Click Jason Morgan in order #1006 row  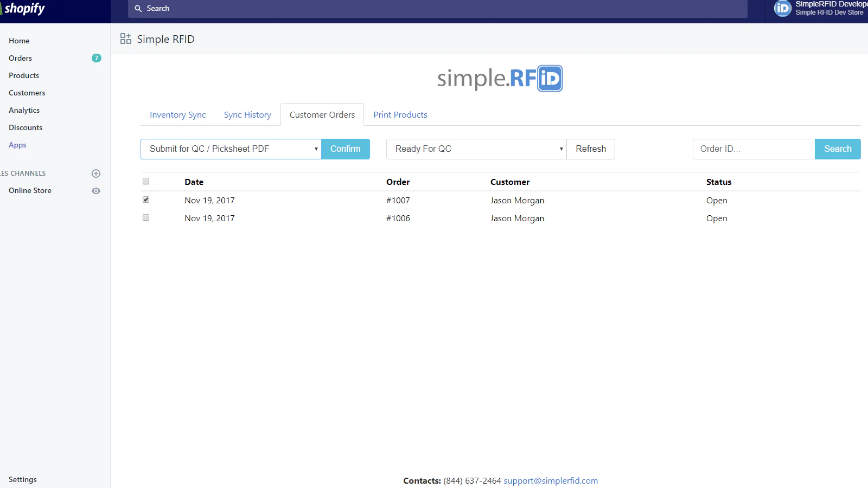(x=517, y=219)
